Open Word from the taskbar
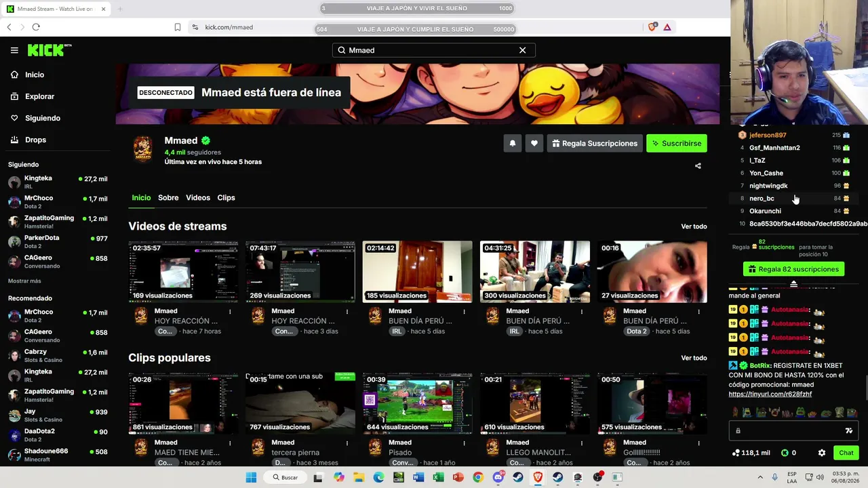 click(418, 477)
